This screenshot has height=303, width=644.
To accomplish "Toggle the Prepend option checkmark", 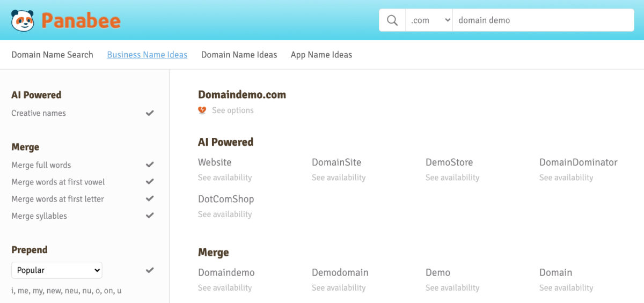I will tap(150, 270).
